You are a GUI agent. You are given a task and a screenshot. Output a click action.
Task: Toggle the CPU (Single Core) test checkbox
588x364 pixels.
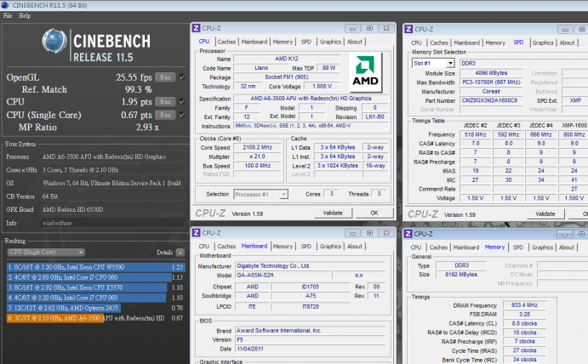tap(182, 114)
